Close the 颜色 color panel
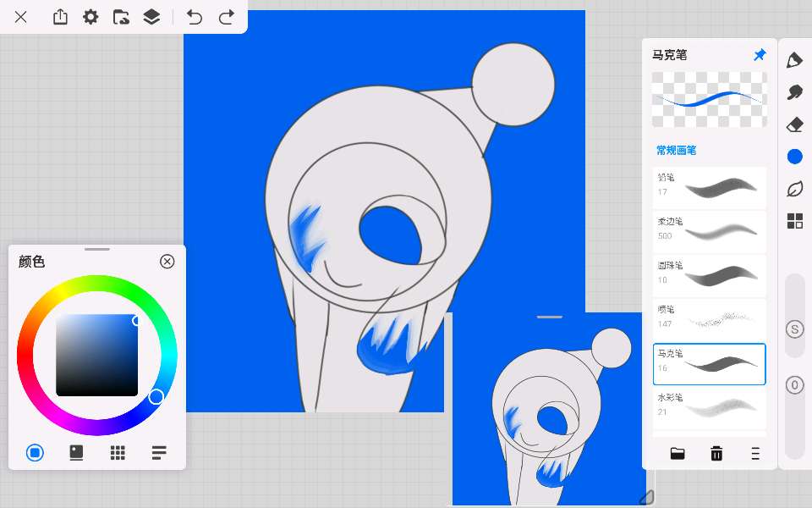 coord(167,262)
